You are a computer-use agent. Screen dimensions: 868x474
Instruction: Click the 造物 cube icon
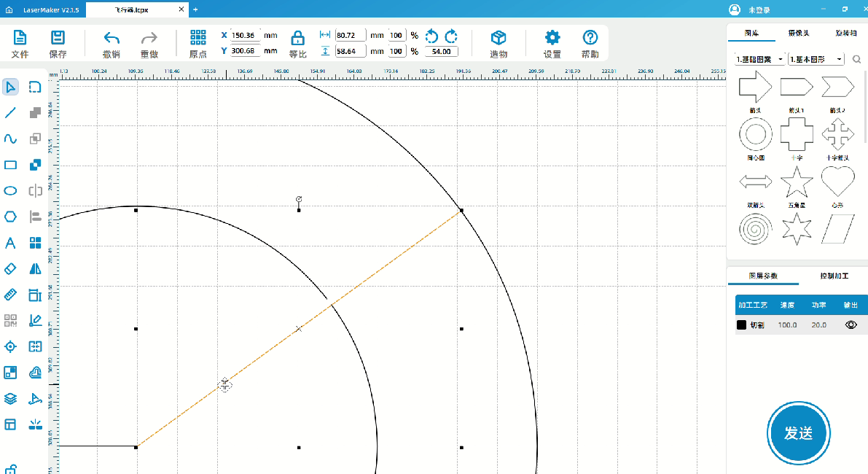pos(498,38)
